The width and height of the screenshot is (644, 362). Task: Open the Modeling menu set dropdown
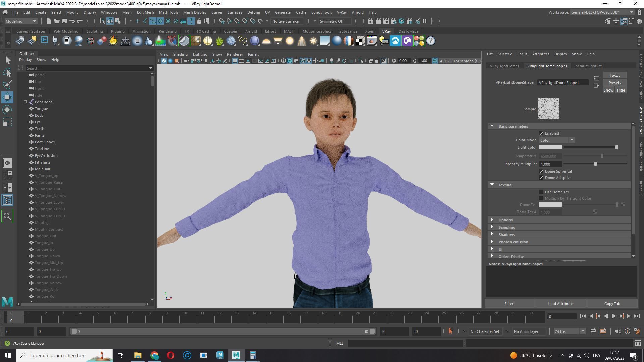coord(21,21)
